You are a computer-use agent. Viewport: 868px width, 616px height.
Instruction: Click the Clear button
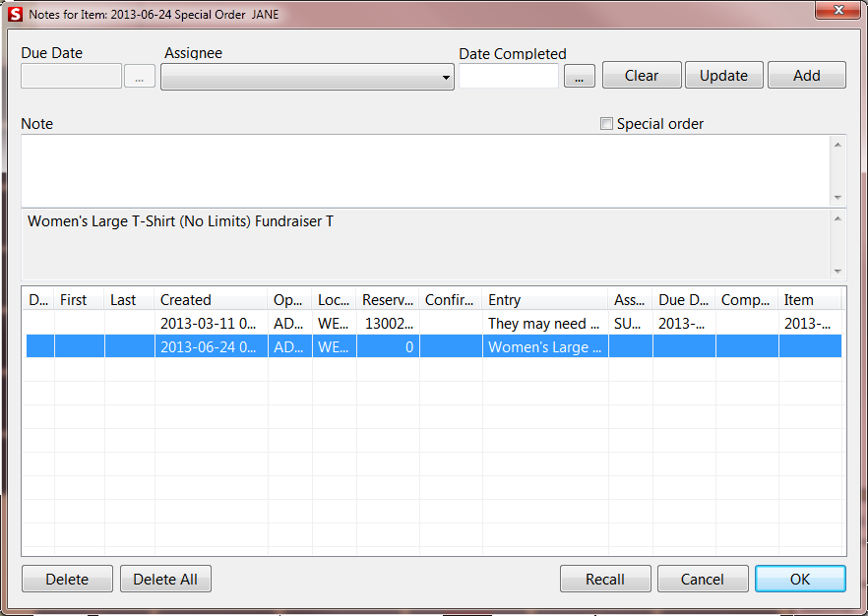(x=641, y=75)
